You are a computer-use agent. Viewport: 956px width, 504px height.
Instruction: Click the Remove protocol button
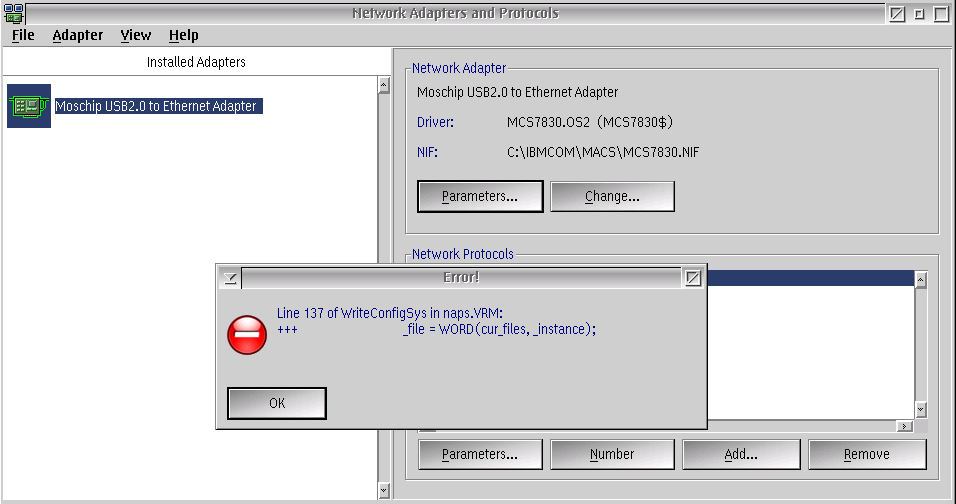click(867, 454)
